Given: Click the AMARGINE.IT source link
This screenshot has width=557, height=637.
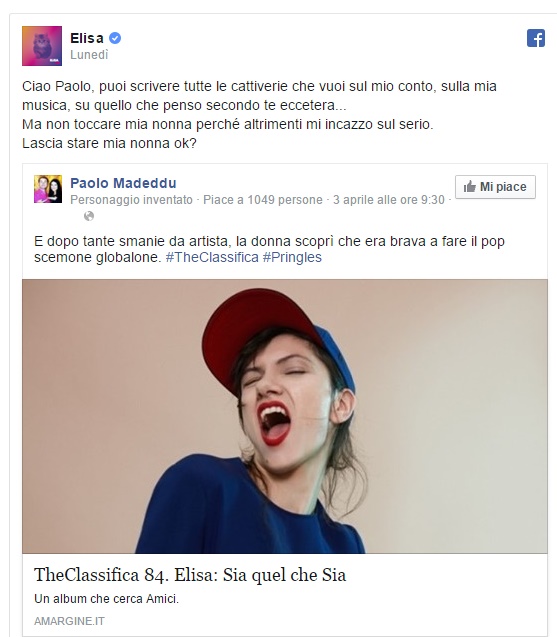Looking at the screenshot, I should pyautogui.click(x=69, y=621).
